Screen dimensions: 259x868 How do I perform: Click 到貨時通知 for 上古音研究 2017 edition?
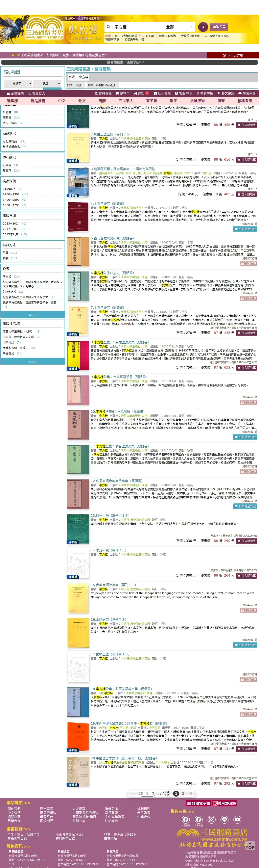coord(245,229)
